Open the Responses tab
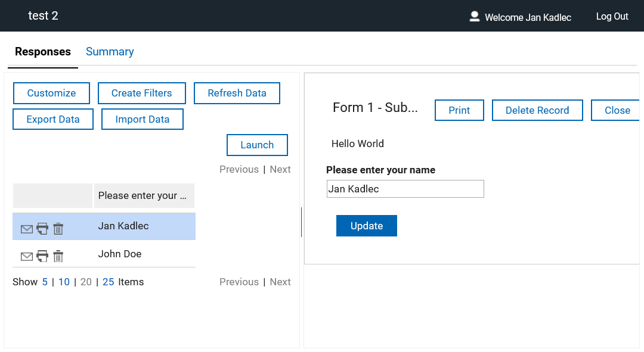Viewport: 644px width, 352px height. (x=43, y=52)
